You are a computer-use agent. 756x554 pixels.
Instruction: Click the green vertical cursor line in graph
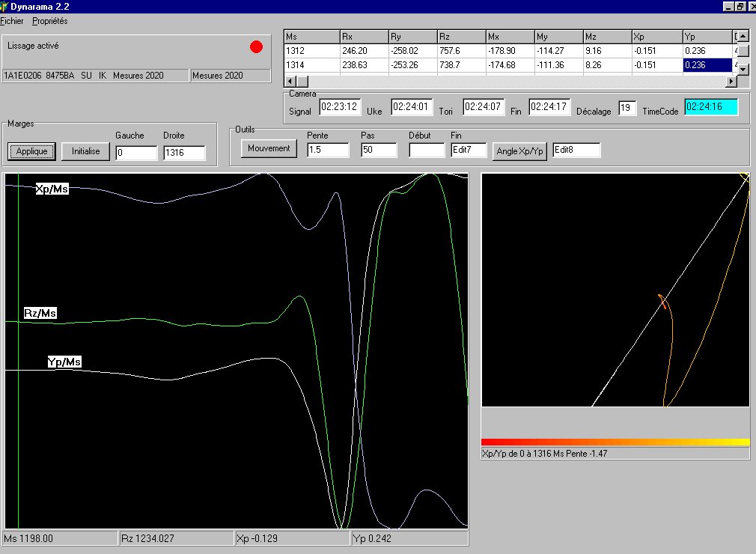(x=18, y=351)
